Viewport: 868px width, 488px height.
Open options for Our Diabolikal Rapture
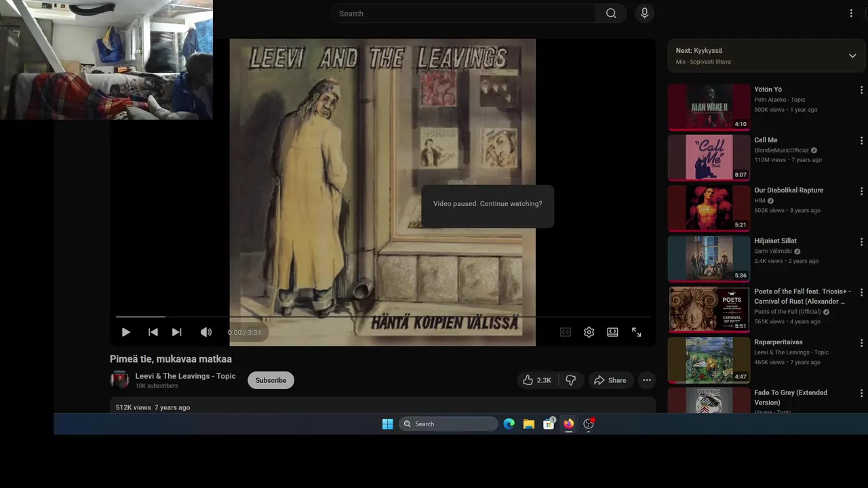point(861,191)
